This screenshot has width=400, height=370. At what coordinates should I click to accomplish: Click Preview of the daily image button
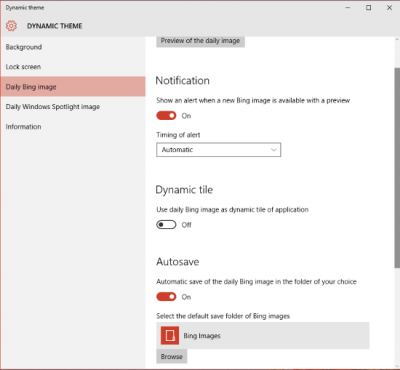point(200,41)
